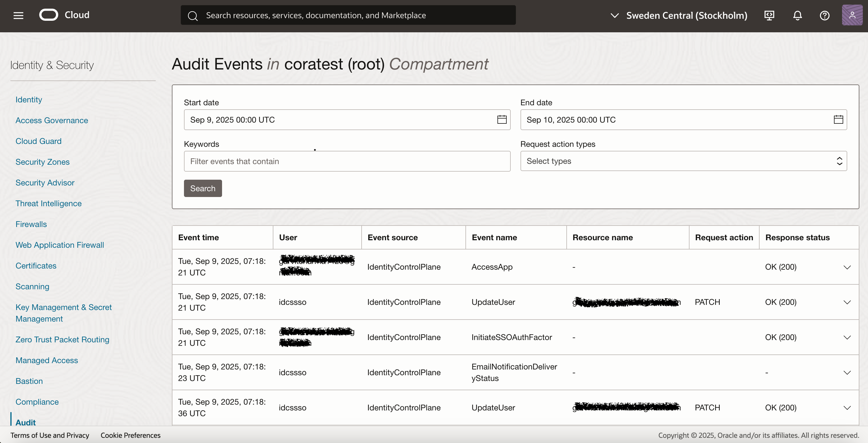
Task: Open the Request action types dropdown
Action: [x=683, y=161]
